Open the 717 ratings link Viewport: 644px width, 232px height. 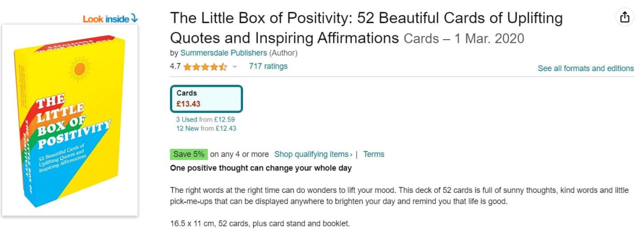pyautogui.click(x=268, y=66)
